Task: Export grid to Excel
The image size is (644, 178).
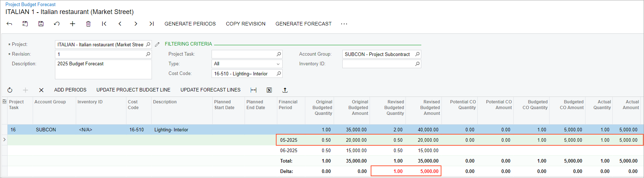Action: pyautogui.click(x=269, y=90)
